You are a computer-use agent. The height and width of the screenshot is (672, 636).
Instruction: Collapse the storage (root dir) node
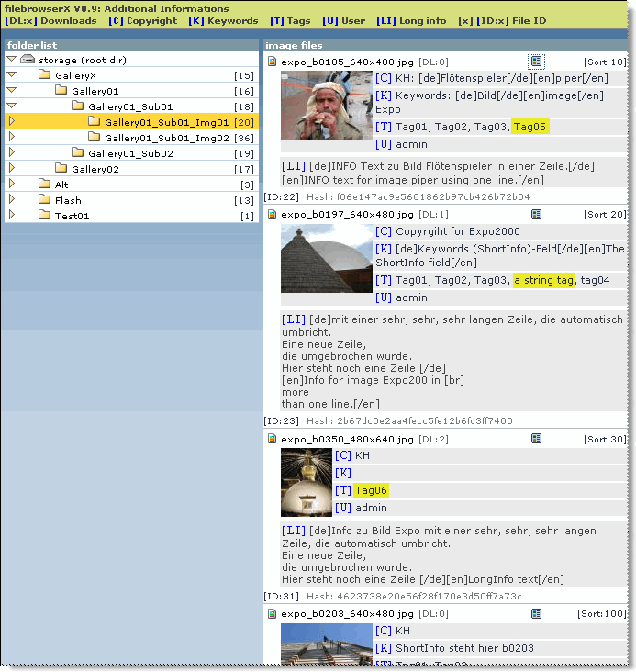point(11,60)
